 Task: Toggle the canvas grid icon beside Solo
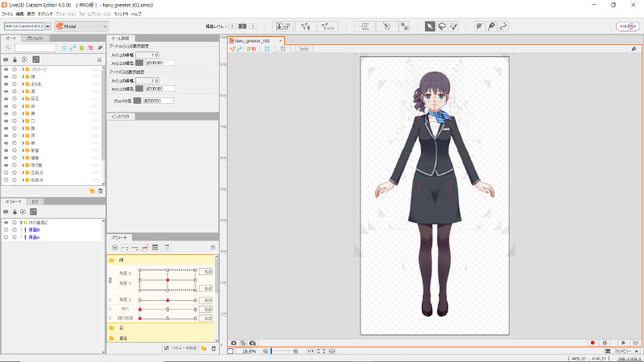[x=283, y=49]
